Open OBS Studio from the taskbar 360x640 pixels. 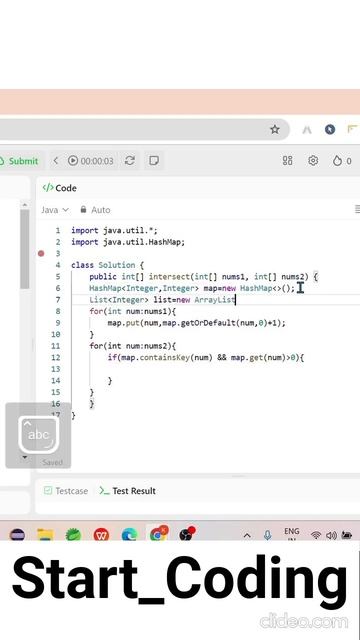click(187, 534)
